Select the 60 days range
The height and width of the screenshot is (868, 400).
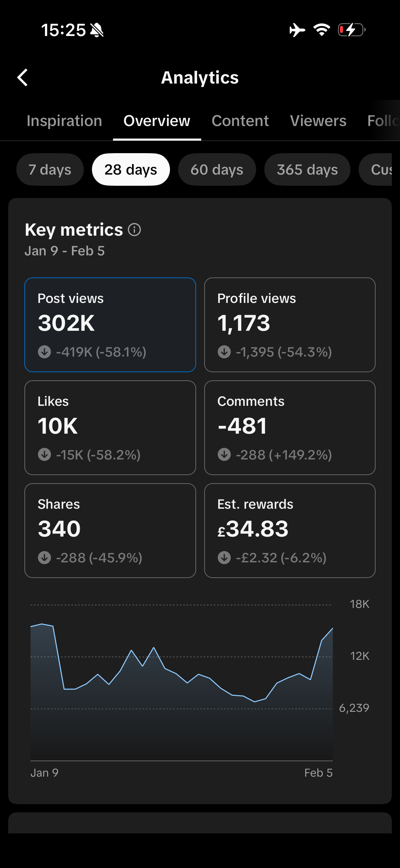tap(217, 169)
